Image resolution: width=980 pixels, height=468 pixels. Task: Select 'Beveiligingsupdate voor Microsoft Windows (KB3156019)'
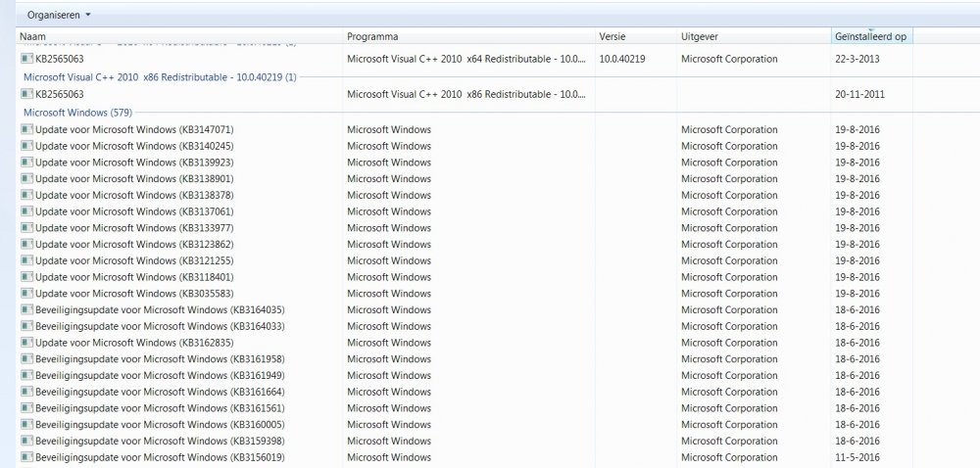[160, 457]
